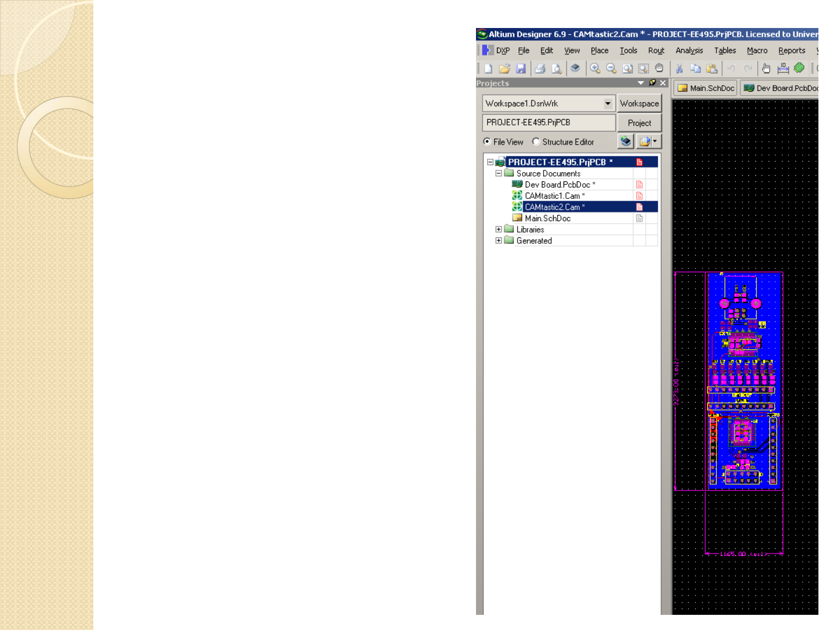Viewport: 840px width, 630px height.
Task: Pin the Projects panel with pushpin icon
Action: tap(653, 83)
